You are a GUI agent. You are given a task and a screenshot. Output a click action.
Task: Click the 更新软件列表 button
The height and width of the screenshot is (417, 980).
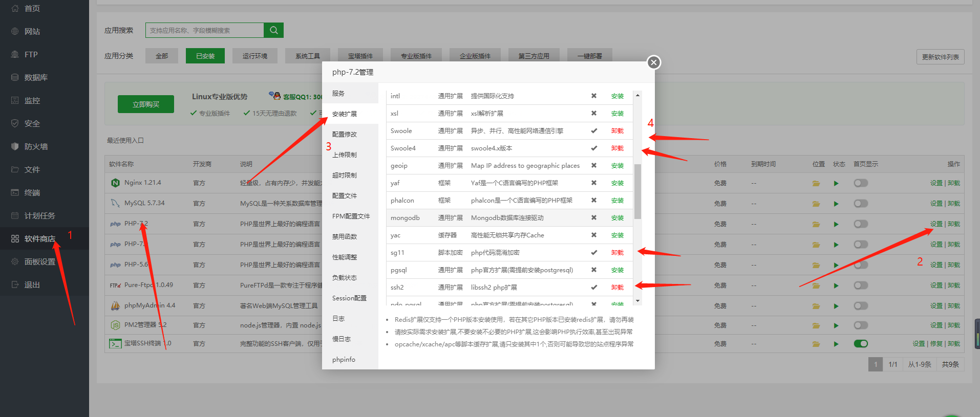point(940,57)
